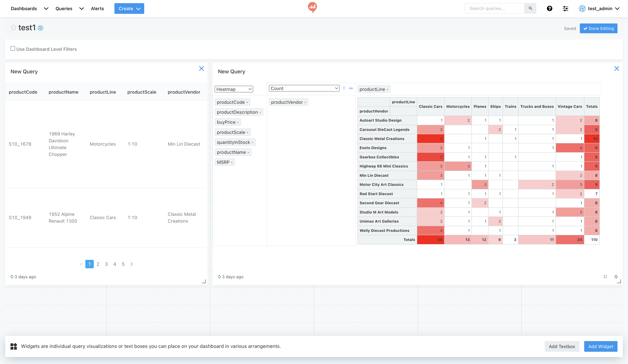
Task: Open the help question mark icon
Action: (x=549, y=8)
